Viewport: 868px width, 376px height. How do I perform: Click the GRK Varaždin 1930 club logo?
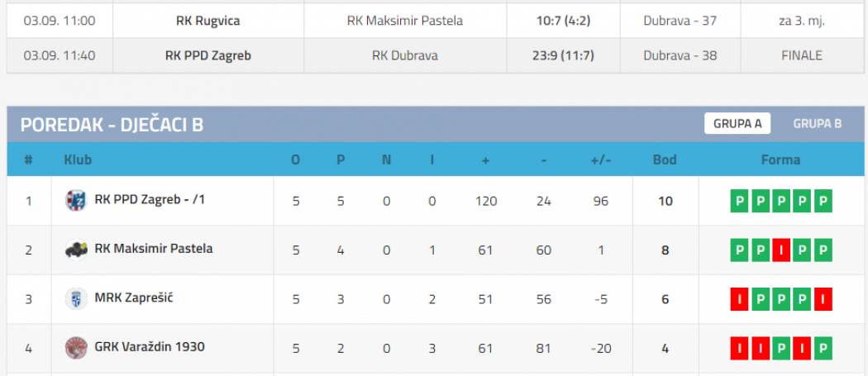pos(76,348)
